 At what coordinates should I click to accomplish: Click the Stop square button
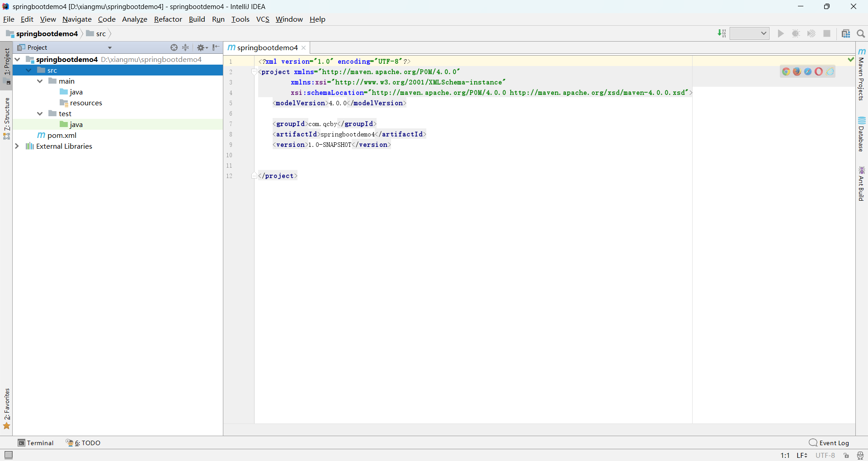coord(827,33)
